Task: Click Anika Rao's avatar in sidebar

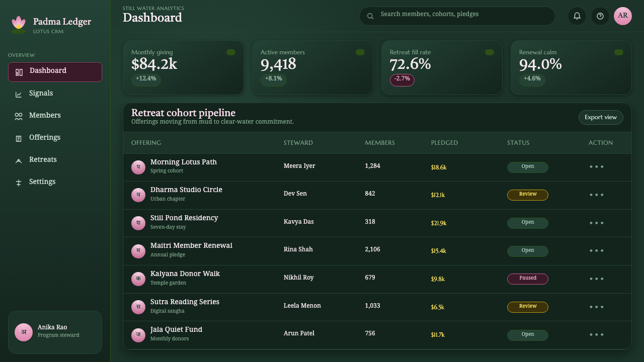Action: point(24,332)
